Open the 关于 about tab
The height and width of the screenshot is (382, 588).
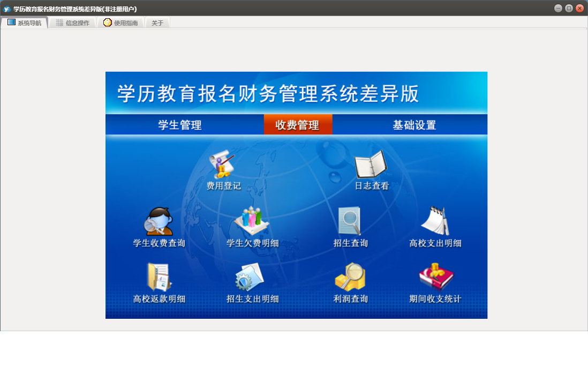tap(157, 23)
